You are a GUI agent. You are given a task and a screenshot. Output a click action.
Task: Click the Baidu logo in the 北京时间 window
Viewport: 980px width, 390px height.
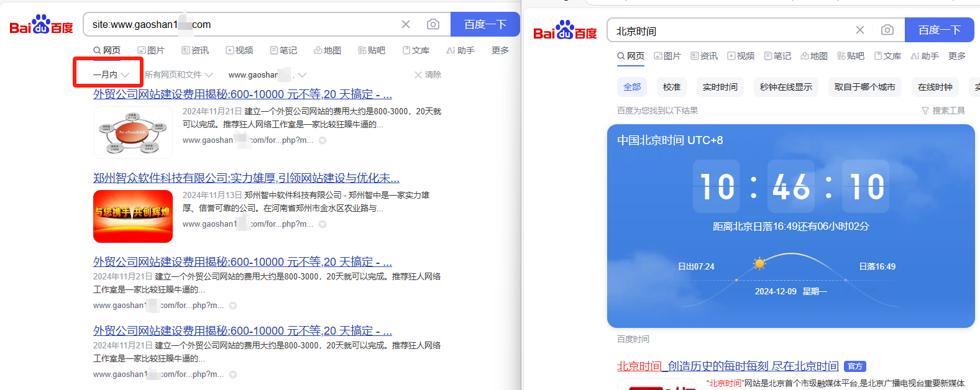(565, 30)
